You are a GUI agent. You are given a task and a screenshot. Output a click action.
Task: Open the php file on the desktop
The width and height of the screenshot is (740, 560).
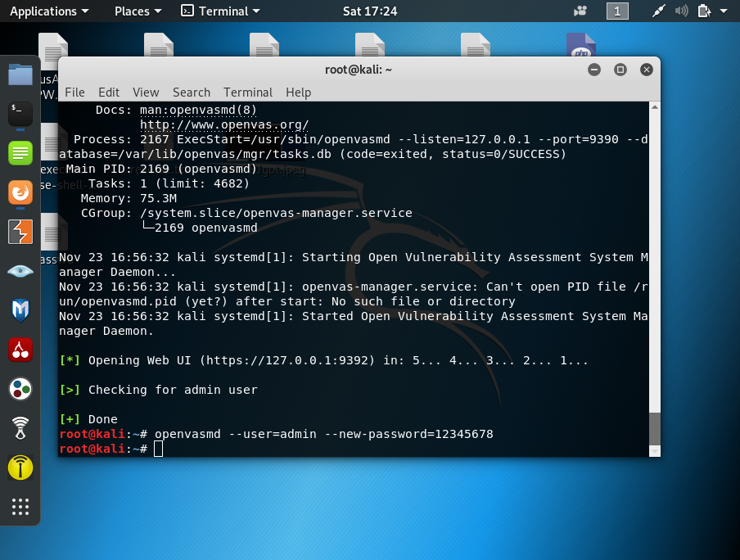point(581,45)
